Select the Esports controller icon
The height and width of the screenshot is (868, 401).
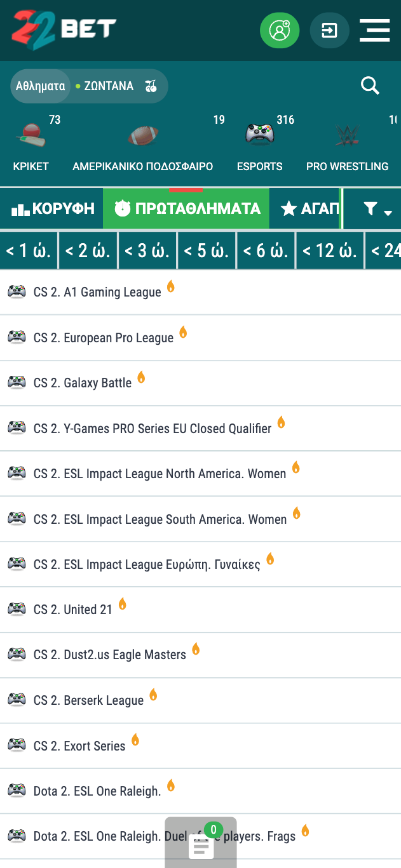click(x=259, y=135)
